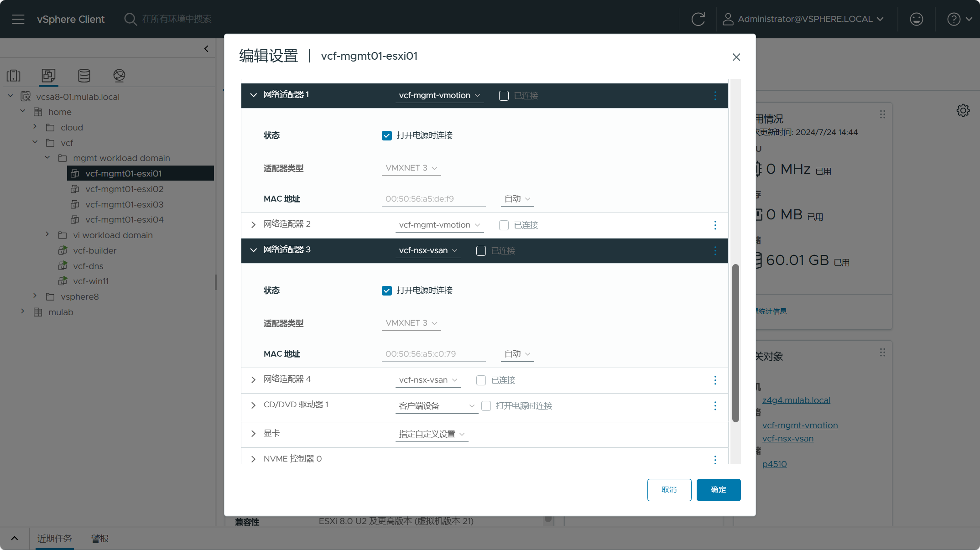This screenshot has height=550, width=980.
Task: Uncheck connect at power on for adapter 1
Action: [386, 136]
